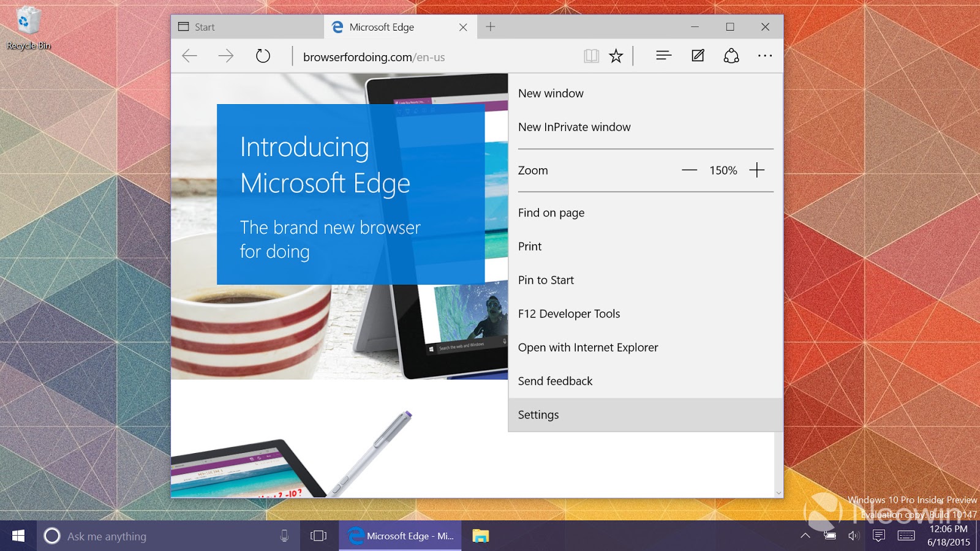
Task: Switch to the Start tab
Action: tap(247, 27)
